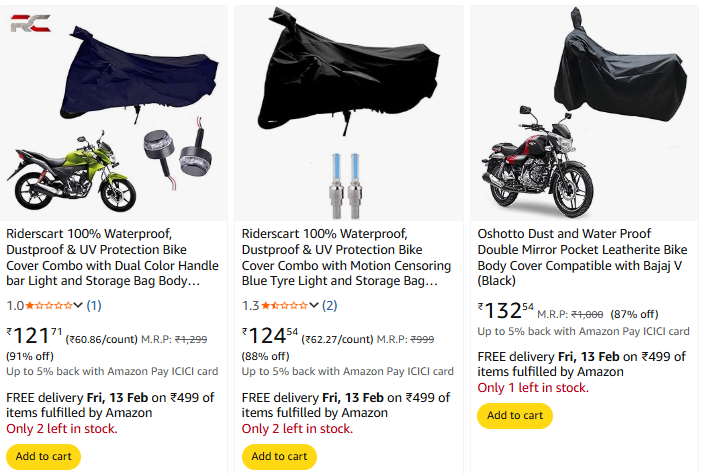
Task: Click the ₹121.71 price of first product
Action: pyautogui.click(x=34, y=336)
